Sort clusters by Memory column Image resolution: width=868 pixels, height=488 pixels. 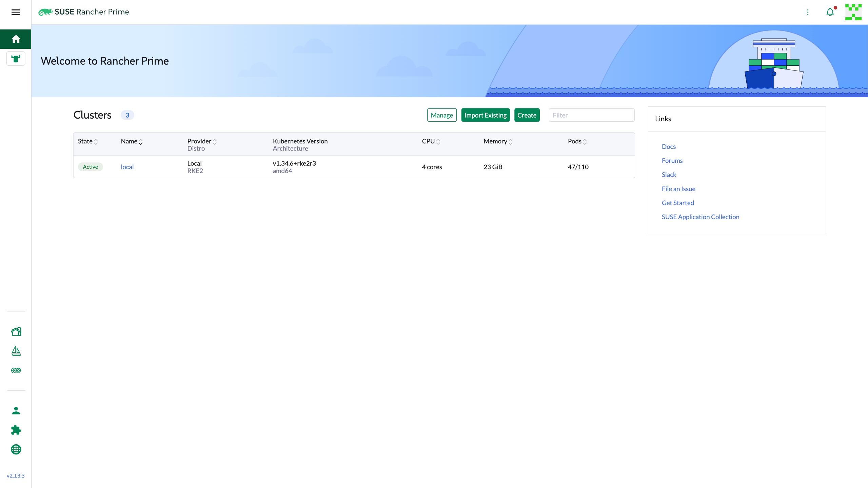click(498, 141)
